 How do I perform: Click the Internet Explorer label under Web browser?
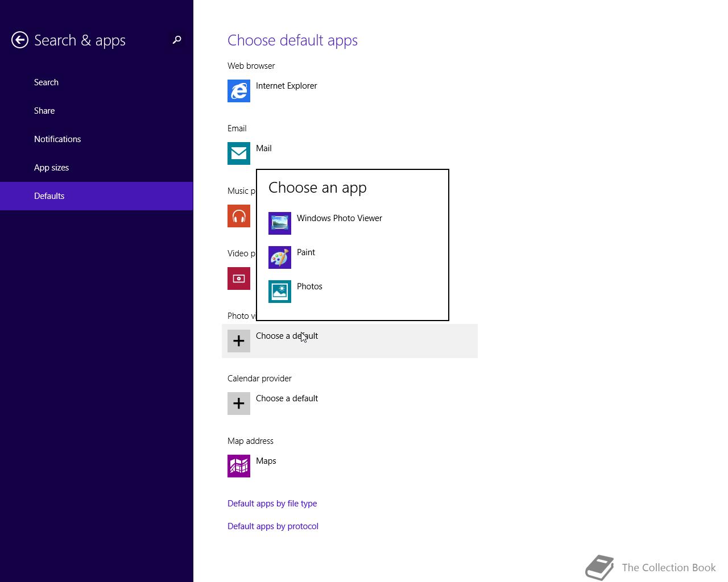286,86
